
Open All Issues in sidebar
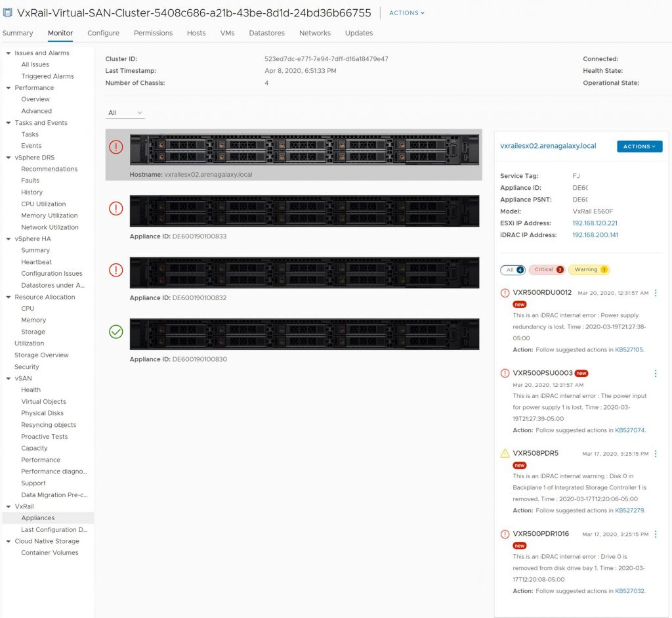(35, 65)
